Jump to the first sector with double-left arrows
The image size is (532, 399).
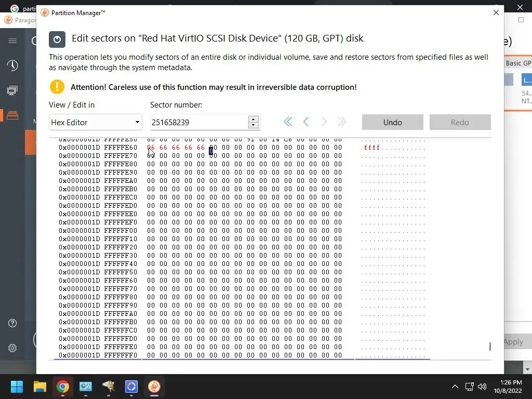tap(288, 122)
